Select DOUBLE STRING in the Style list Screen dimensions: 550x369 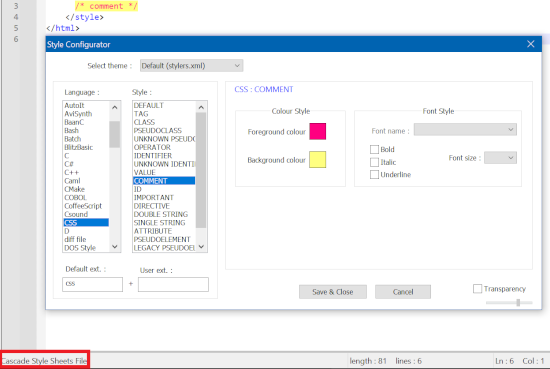pyautogui.click(x=164, y=214)
